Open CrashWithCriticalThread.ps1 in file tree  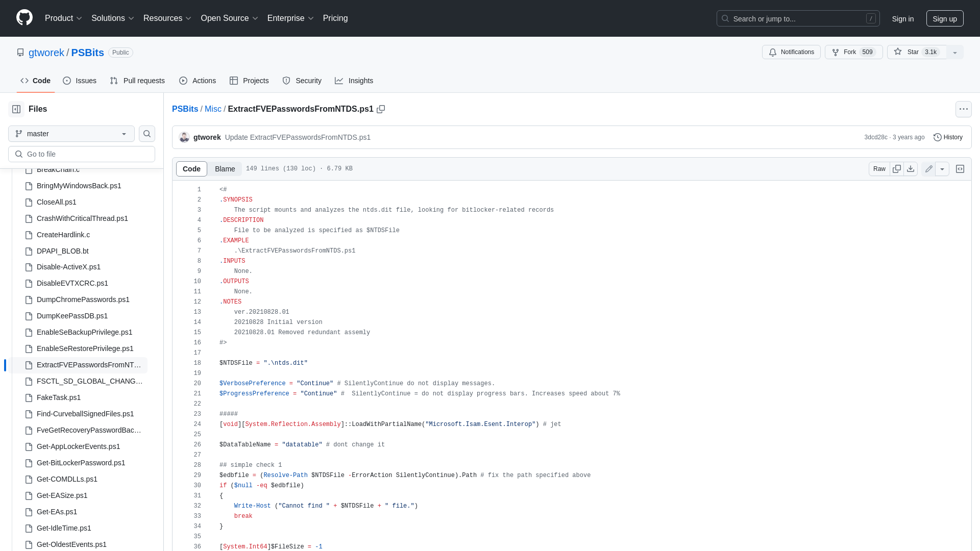click(x=82, y=218)
